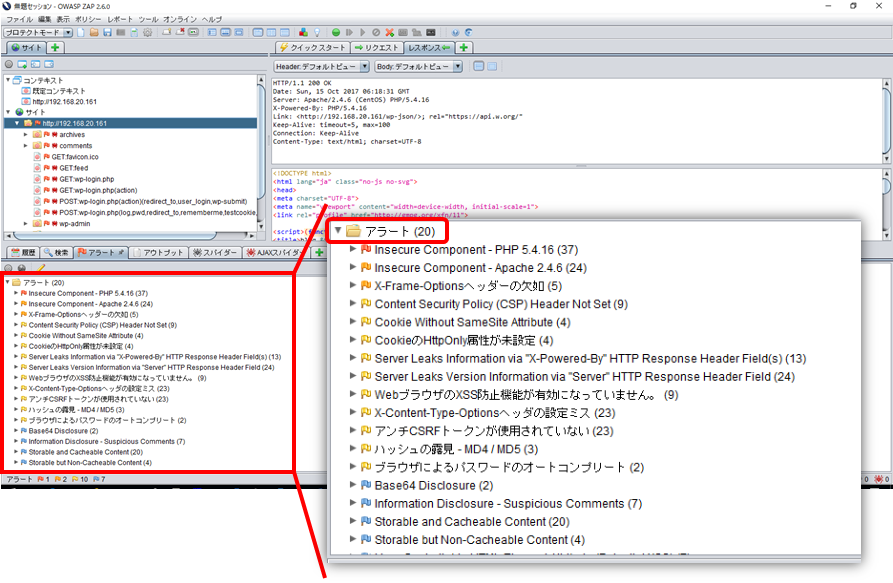The image size is (893, 583).
Task: Open the ポリシー menu
Action: [x=88, y=19]
